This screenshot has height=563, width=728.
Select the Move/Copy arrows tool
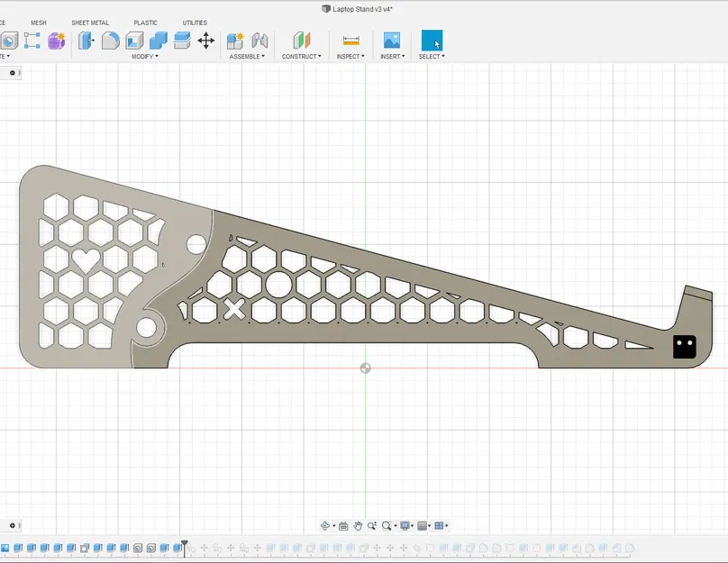click(x=206, y=41)
